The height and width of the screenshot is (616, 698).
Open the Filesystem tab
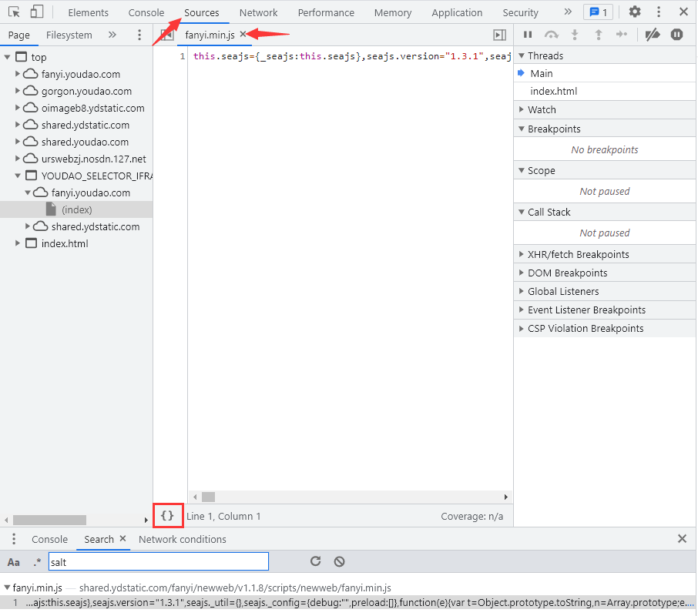[69, 35]
